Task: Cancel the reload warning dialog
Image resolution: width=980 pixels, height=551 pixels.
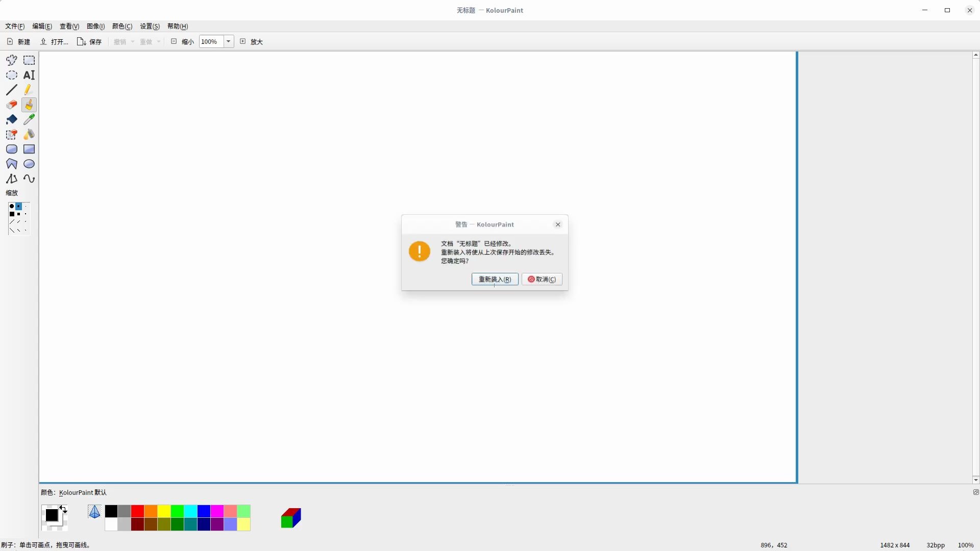Action: pyautogui.click(x=542, y=279)
